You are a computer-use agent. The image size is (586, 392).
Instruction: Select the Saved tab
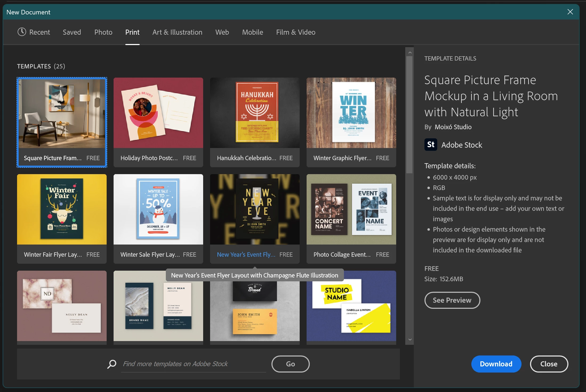click(72, 32)
